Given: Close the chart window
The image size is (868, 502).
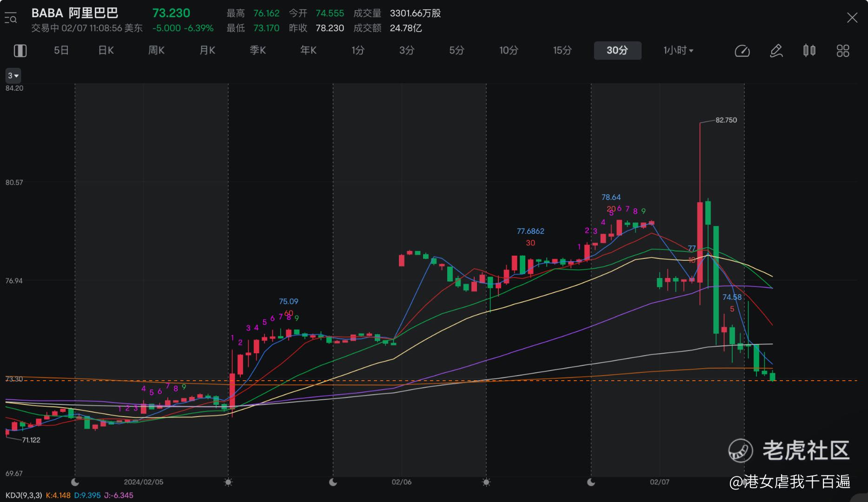Looking at the screenshot, I should (852, 18).
